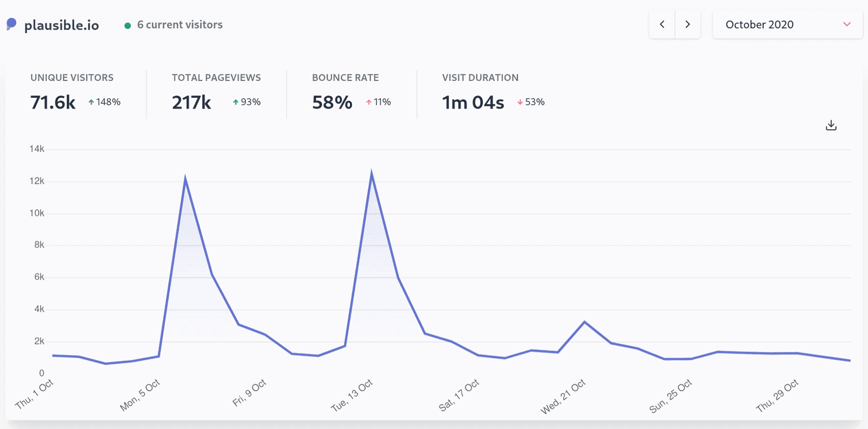Click the green current visitors status dot

click(127, 26)
